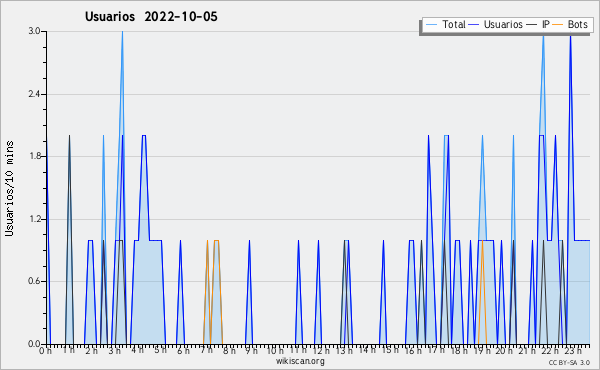Click the 'Total' legend label
The image size is (600, 370).
point(454,24)
